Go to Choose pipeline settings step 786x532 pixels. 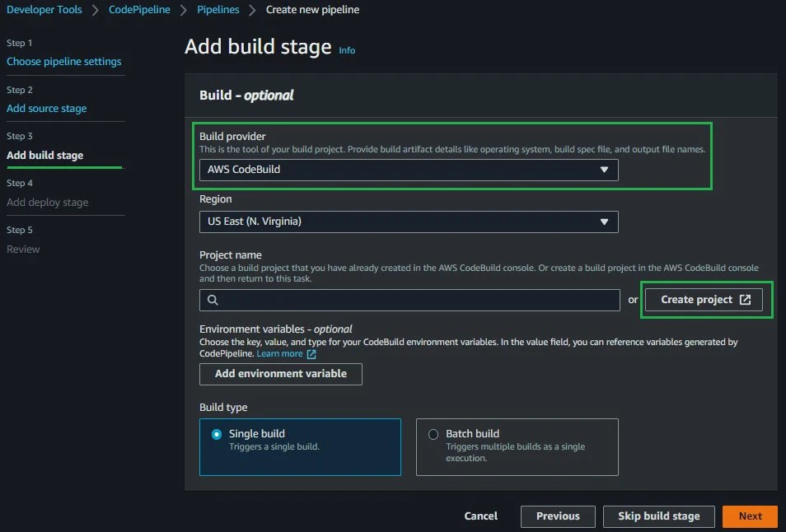63,61
